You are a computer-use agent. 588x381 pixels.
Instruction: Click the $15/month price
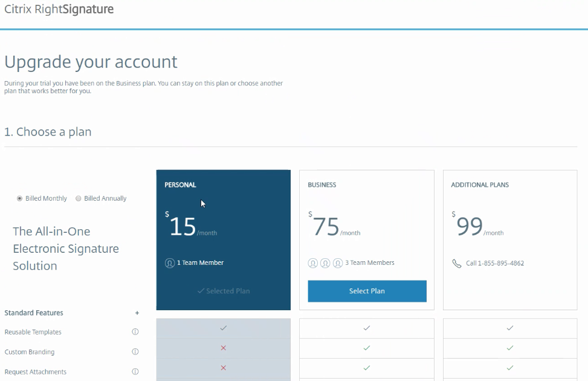[191, 225]
